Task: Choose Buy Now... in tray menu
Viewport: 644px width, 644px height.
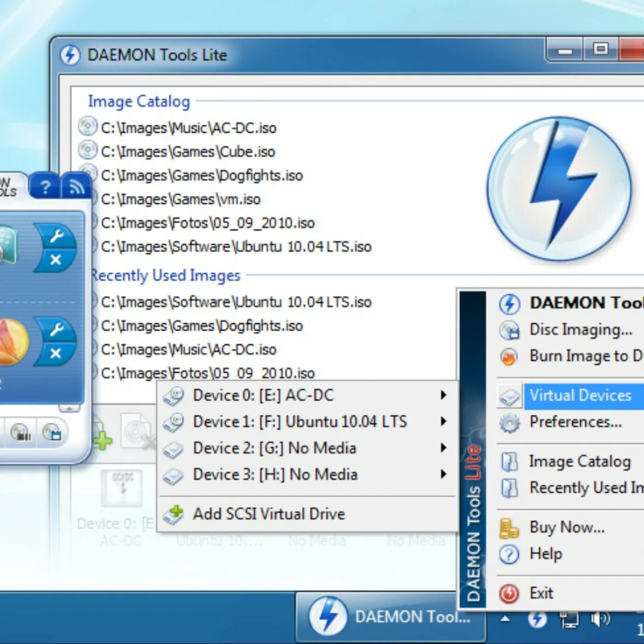Action: [x=570, y=527]
